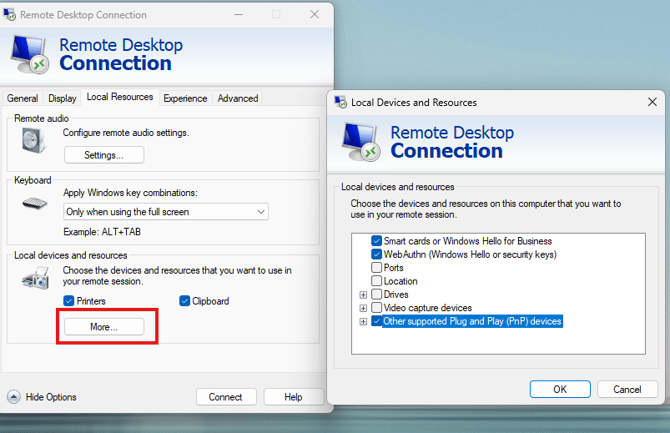Expand the Video capture devices node

(x=363, y=308)
